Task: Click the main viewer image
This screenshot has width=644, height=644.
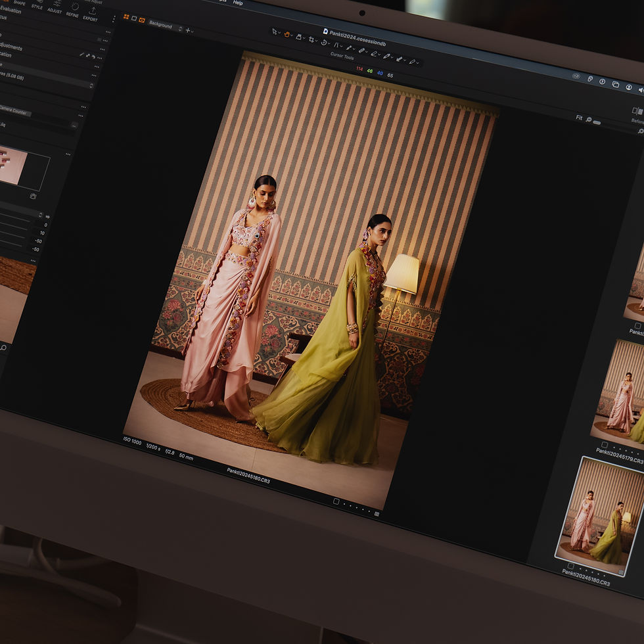Action: pos(311,279)
